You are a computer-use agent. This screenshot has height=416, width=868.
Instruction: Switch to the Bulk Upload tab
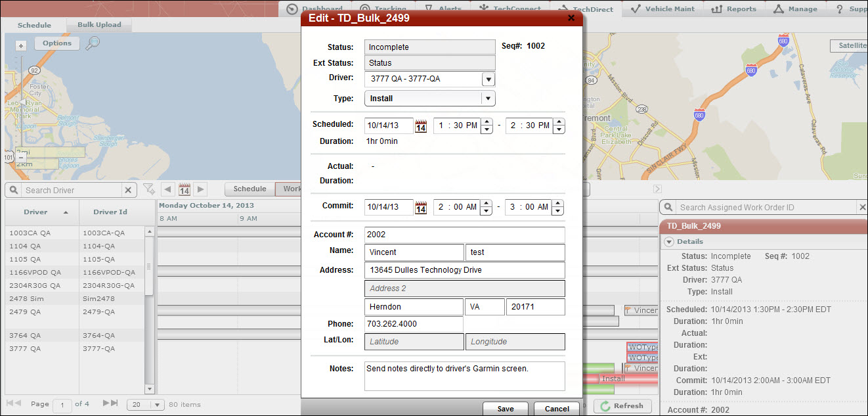pyautogui.click(x=98, y=24)
